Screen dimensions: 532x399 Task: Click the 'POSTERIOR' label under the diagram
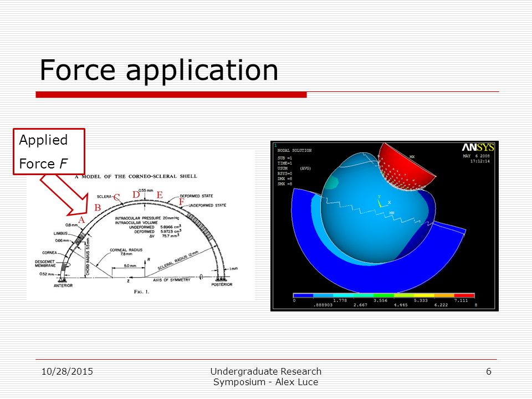click(x=222, y=285)
